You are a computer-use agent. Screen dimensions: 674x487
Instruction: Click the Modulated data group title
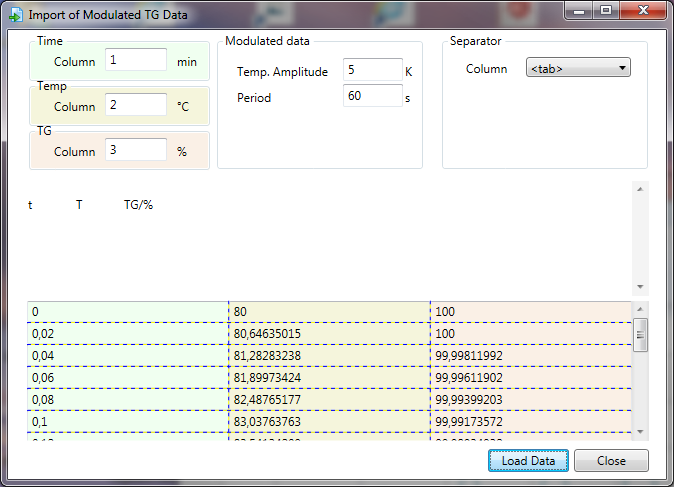[x=267, y=41]
